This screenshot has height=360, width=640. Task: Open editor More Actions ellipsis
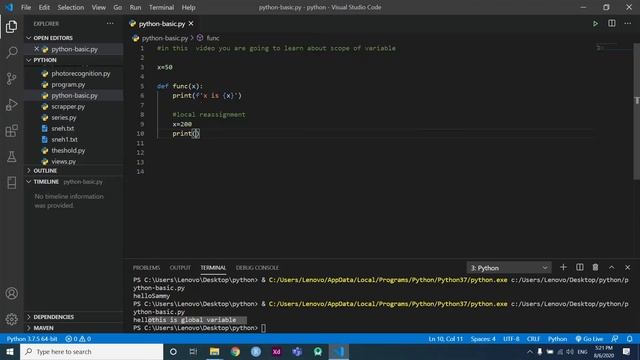[627, 24]
